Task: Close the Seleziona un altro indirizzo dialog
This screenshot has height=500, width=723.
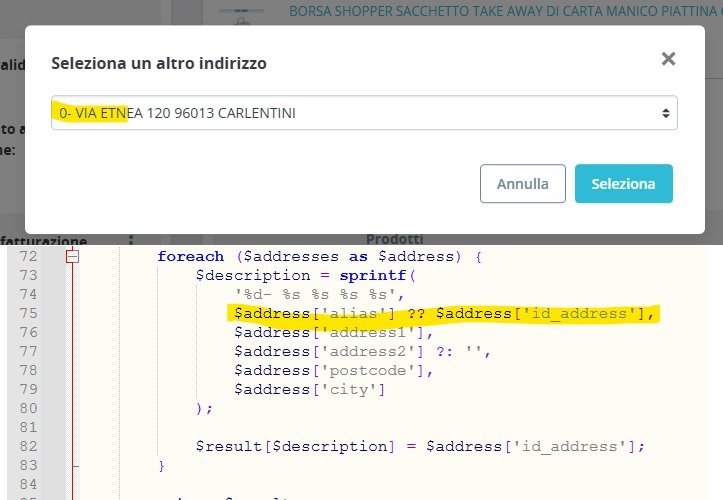Action: [x=668, y=59]
